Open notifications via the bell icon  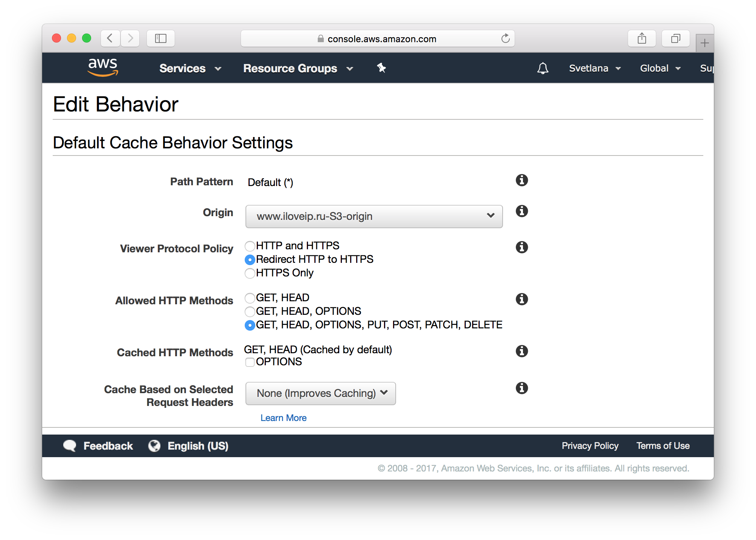[543, 68]
